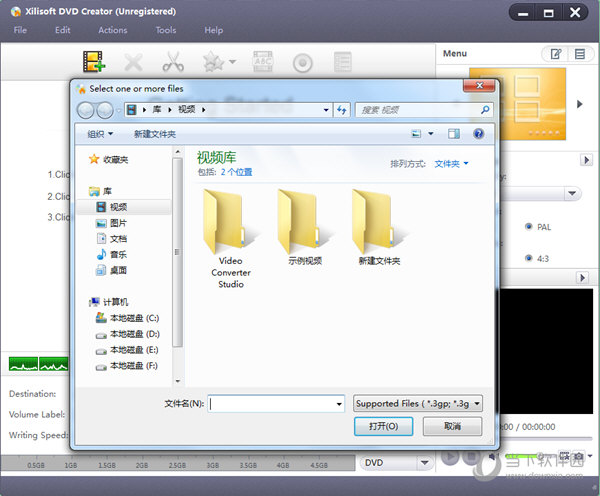The image size is (600, 496).
Task: Open the Help menu
Action: [213, 30]
